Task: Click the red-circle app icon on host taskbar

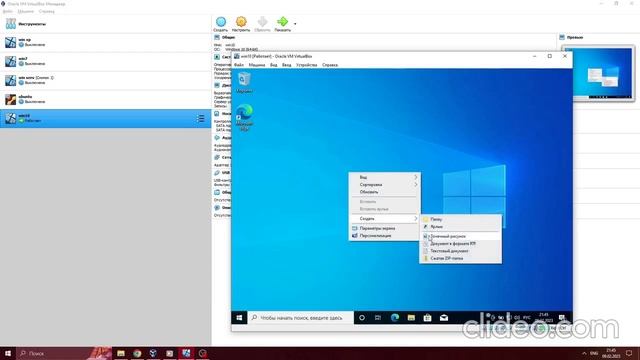Action: click(203, 353)
